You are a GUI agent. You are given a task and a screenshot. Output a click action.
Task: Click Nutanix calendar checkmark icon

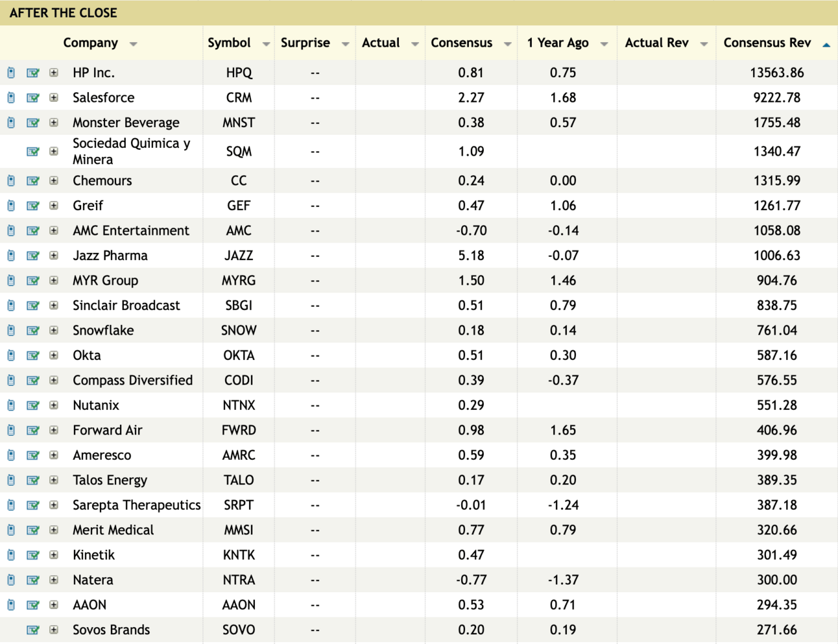pyautogui.click(x=33, y=406)
